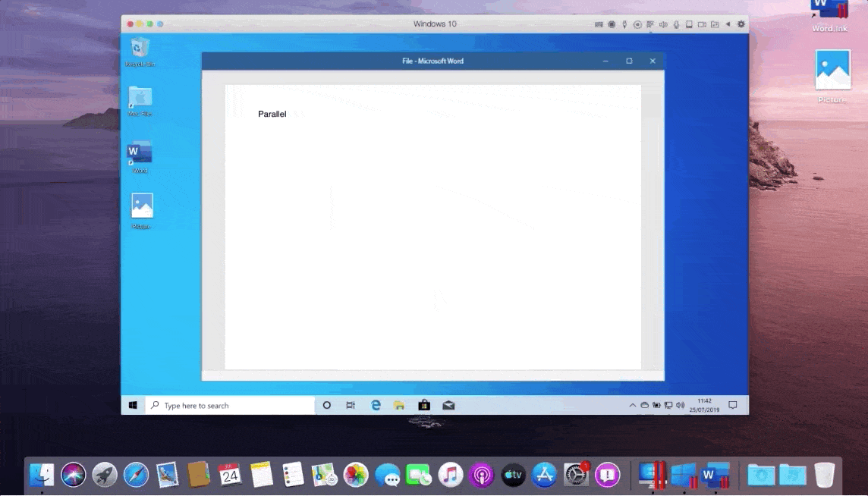The height and width of the screenshot is (496, 868).
Task: Maximize the Microsoft Word window
Action: coord(629,61)
